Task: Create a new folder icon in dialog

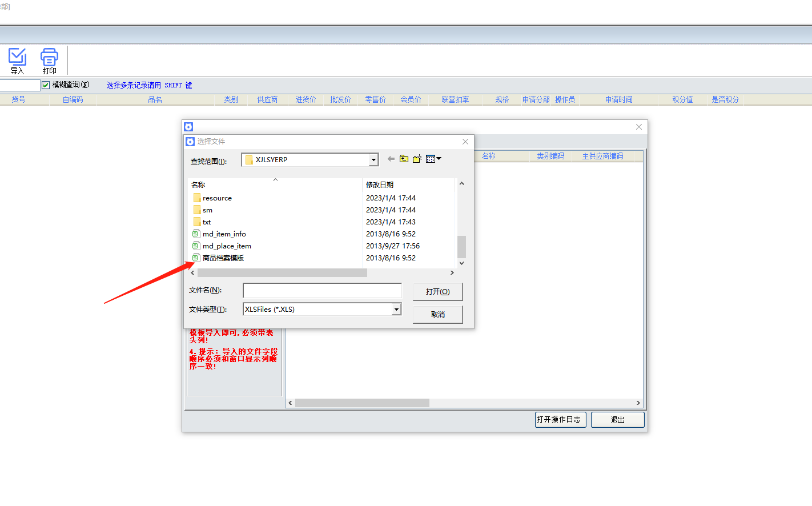Action: [x=417, y=159]
